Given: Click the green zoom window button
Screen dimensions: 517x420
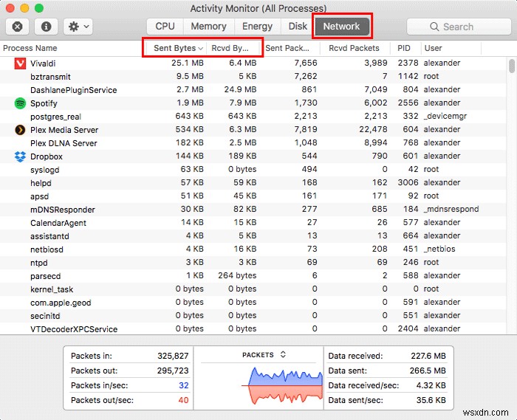Looking at the screenshot, I should (x=39, y=8).
